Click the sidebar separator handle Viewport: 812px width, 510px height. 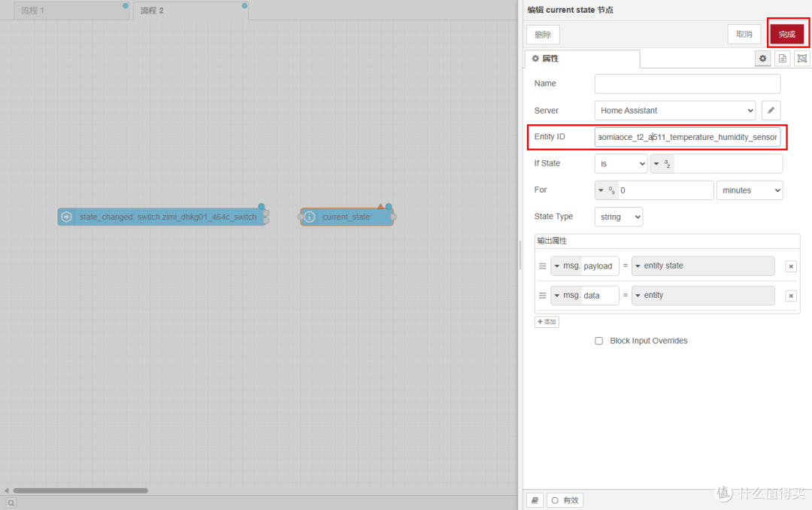520,255
